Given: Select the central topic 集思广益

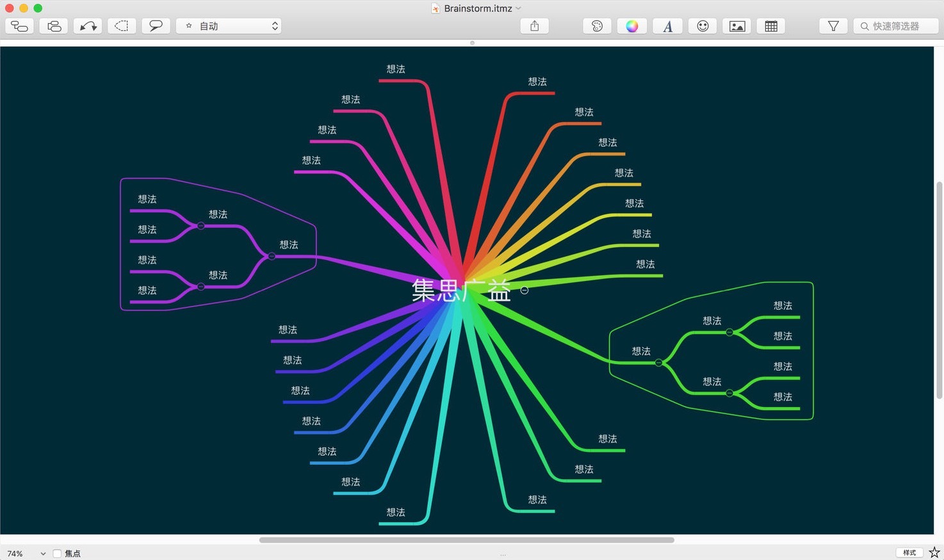Looking at the screenshot, I should pyautogui.click(x=461, y=291).
